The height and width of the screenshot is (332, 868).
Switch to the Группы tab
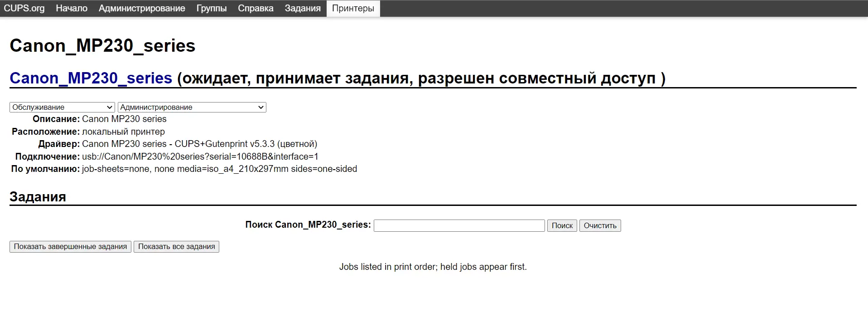click(212, 8)
